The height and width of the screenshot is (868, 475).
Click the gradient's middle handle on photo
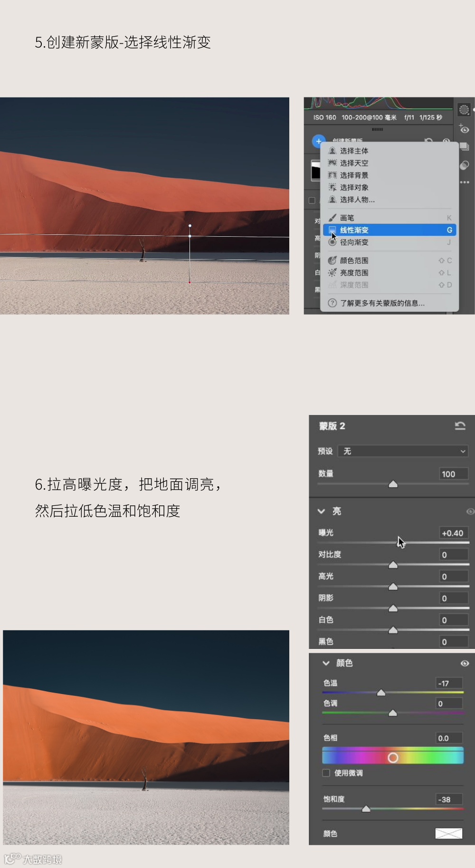click(x=190, y=236)
